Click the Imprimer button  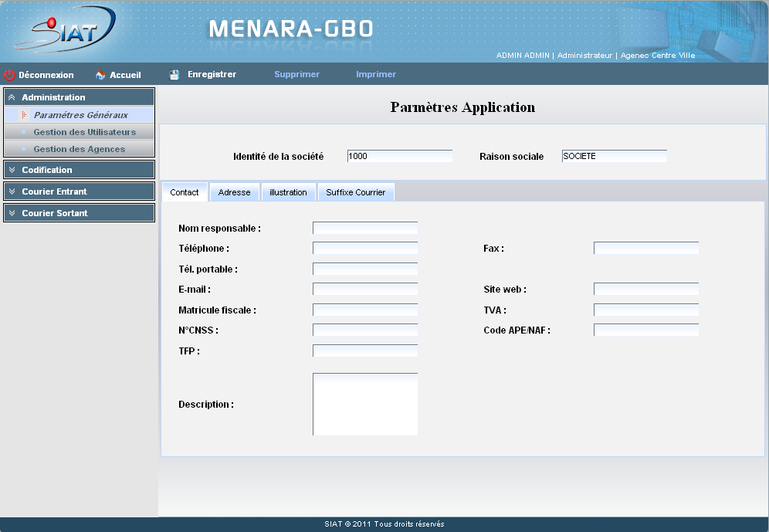[376, 74]
